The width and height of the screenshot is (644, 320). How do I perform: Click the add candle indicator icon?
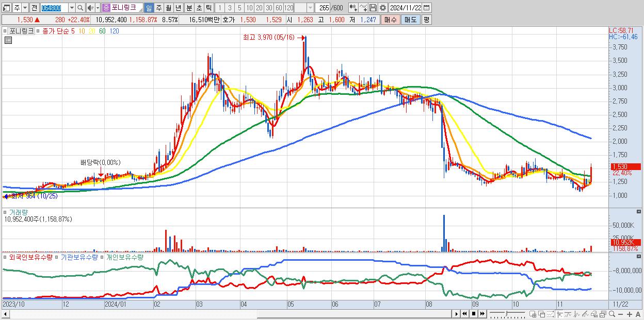[x=353, y=8]
